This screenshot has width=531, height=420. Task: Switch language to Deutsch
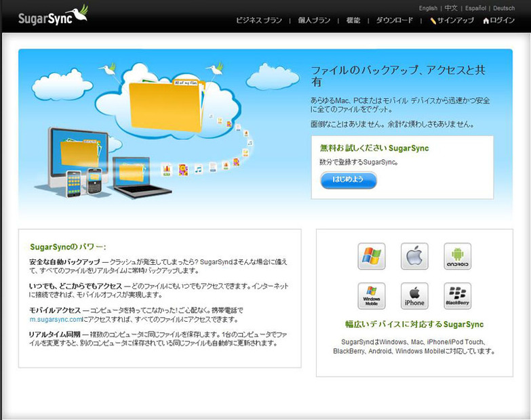pyautogui.click(x=504, y=8)
